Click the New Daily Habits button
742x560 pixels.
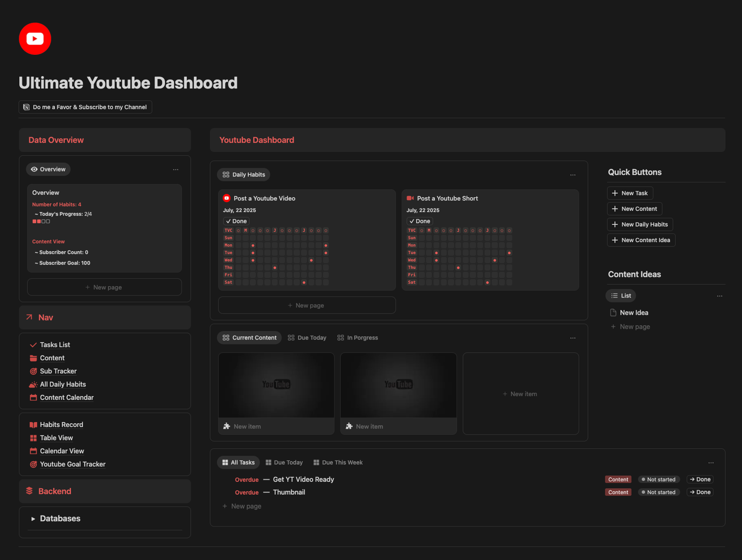(x=640, y=224)
